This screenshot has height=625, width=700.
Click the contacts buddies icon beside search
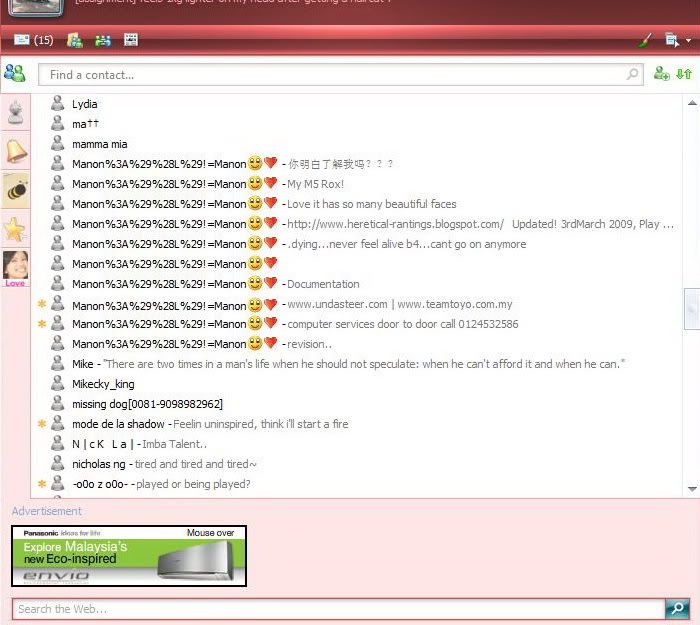tap(15, 73)
